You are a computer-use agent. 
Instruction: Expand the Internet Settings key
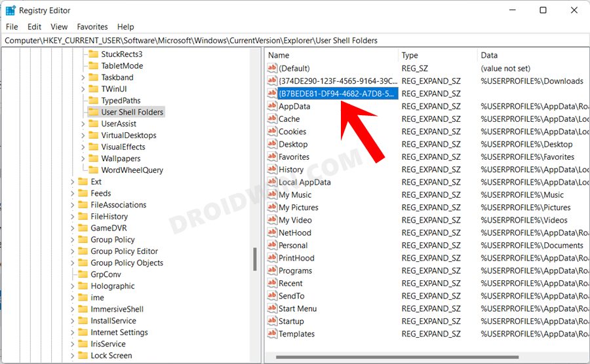tap(72, 333)
